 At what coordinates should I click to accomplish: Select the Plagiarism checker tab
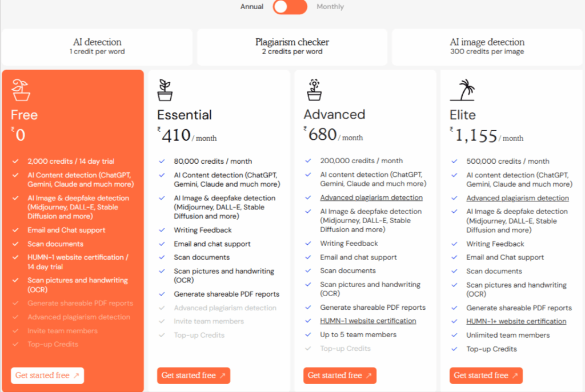292,46
